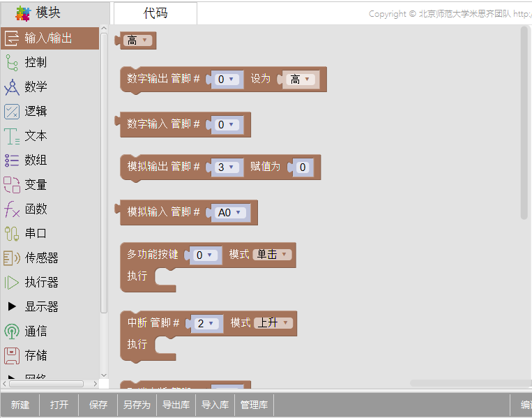
Task: Select the 控制 category icon
Action: [12, 63]
